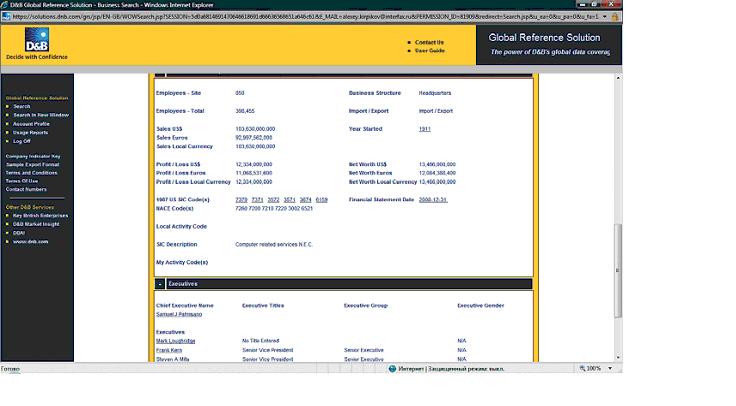Click the Internet zone globe icon in status bar
The width and height of the screenshot is (736, 406).
(392, 369)
